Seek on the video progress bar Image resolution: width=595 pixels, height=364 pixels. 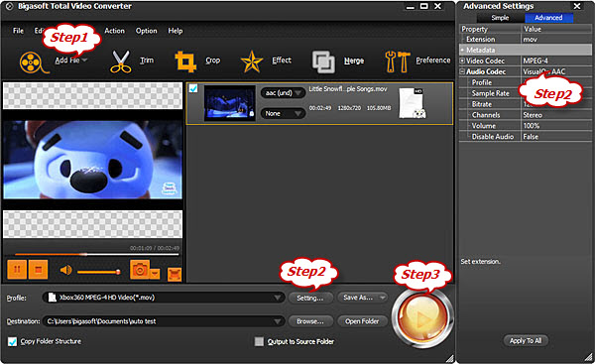(x=96, y=254)
